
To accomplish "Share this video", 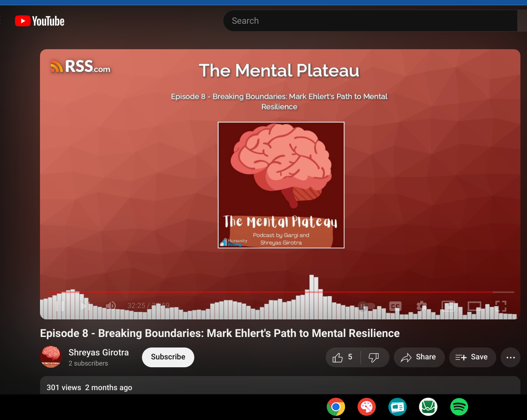I will [x=419, y=357].
